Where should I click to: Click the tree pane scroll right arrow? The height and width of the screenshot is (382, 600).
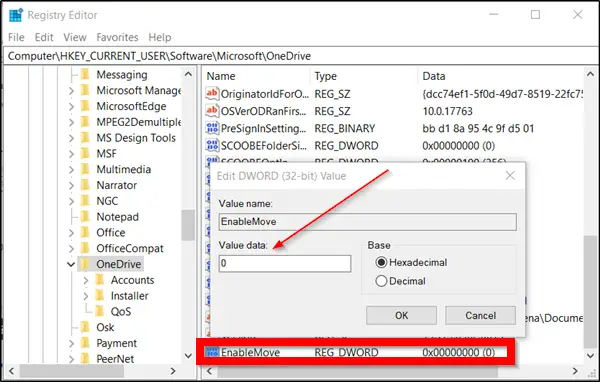(173, 371)
